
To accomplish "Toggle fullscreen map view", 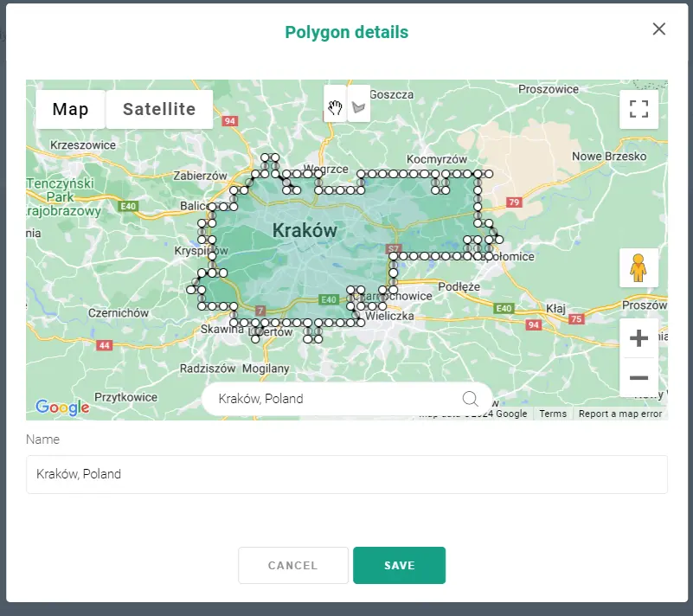I will click(x=638, y=109).
